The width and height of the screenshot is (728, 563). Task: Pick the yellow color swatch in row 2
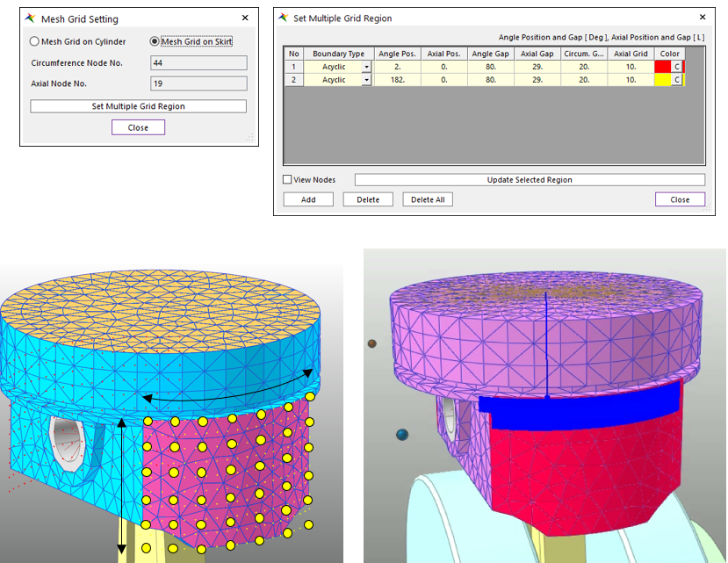662,80
